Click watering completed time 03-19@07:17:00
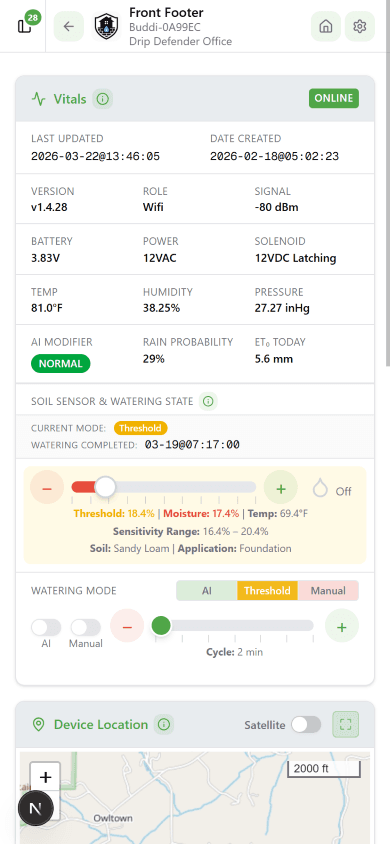 tap(192, 445)
